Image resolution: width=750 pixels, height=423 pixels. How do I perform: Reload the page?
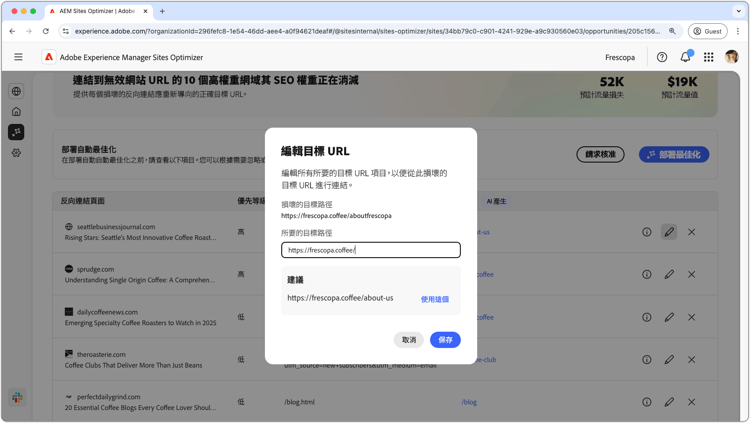tap(45, 31)
